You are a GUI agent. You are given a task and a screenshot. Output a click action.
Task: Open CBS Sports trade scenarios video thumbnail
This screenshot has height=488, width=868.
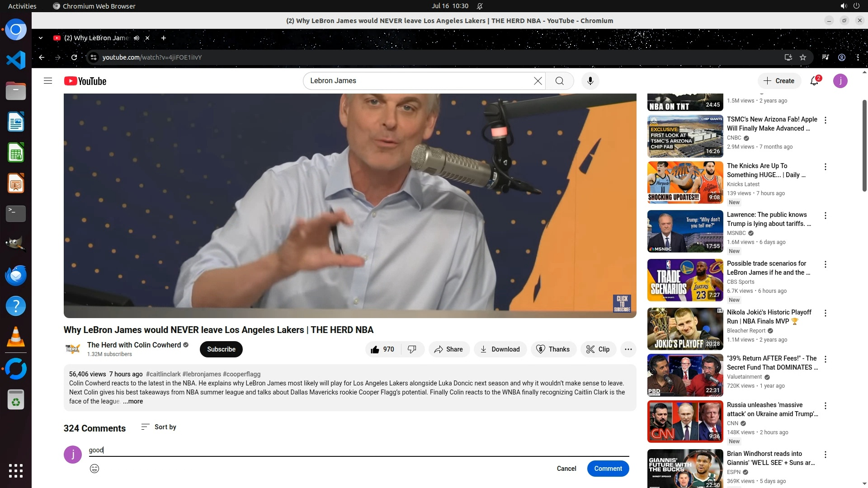[x=685, y=280]
